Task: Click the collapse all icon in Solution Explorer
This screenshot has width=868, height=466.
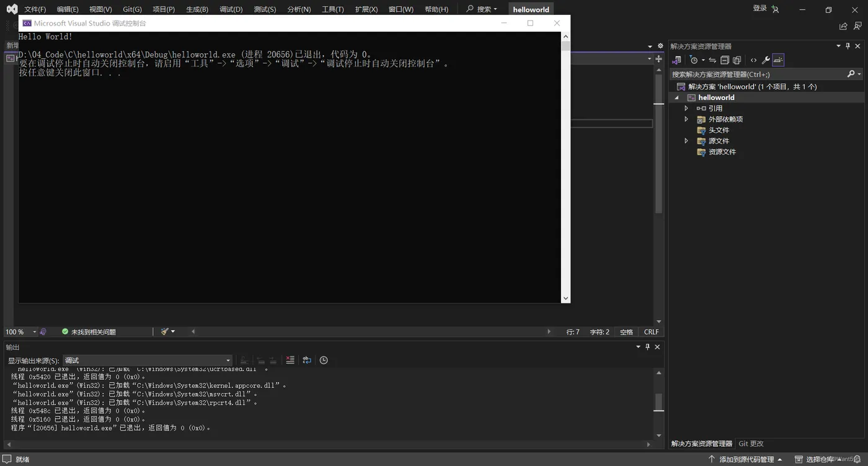Action: (x=724, y=60)
